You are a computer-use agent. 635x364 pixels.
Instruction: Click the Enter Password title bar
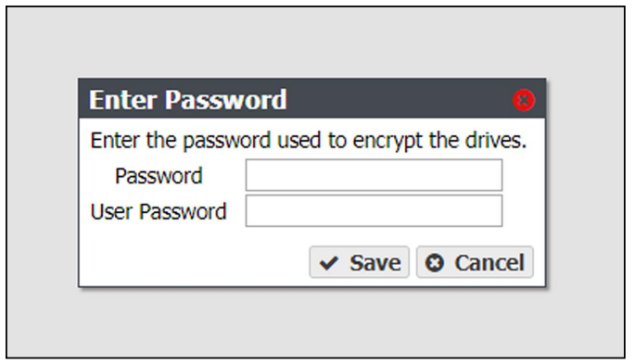click(x=311, y=99)
